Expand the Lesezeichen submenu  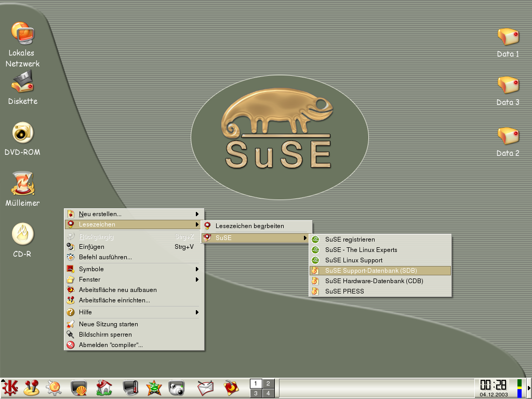pos(135,224)
